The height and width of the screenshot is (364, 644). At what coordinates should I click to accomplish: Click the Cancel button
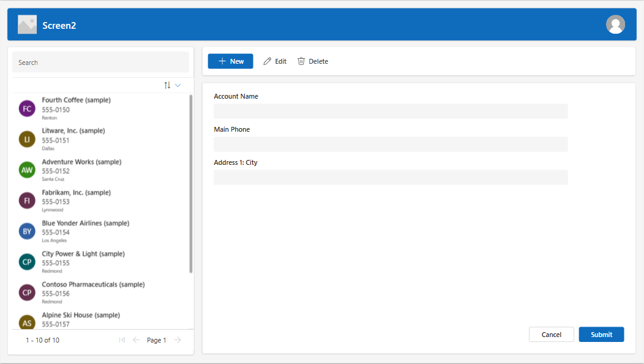pos(551,335)
